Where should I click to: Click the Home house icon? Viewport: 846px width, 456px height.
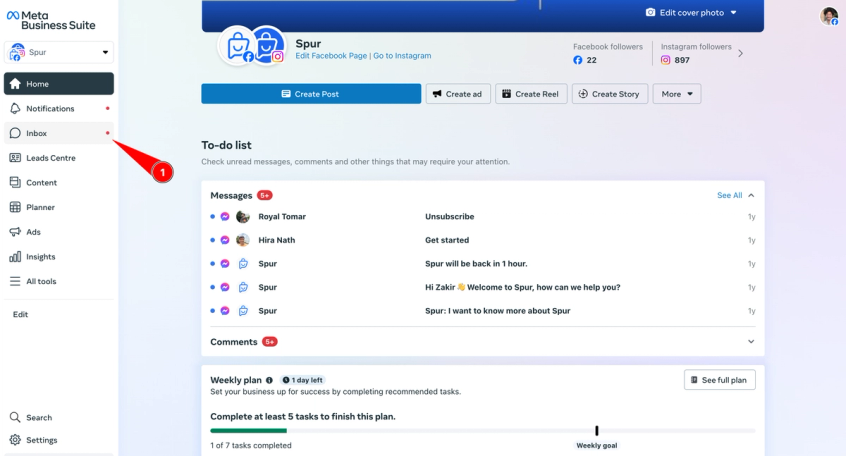point(15,84)
